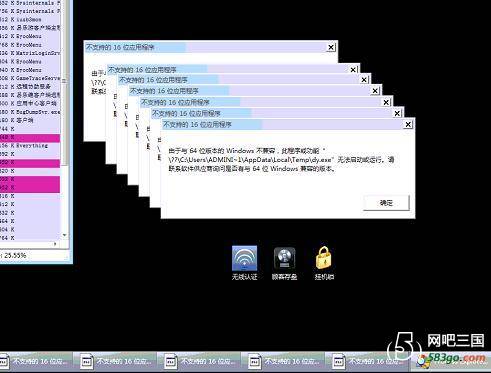Open the 无线认证 wireless desktop icon
Image resolution: width=491 pixels, height=373 pixels.
pyautogui.click(x=244, y=262)
